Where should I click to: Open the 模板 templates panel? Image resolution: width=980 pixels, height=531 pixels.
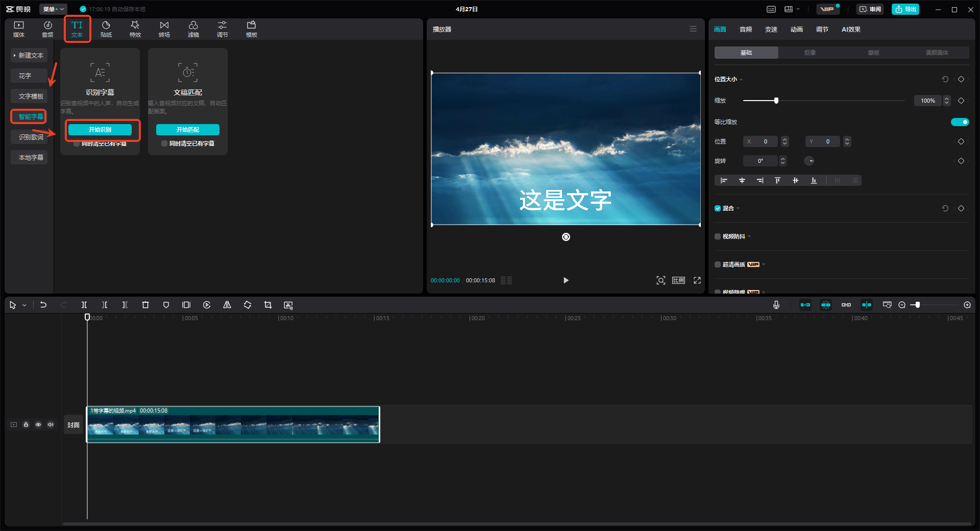[252, 29]
